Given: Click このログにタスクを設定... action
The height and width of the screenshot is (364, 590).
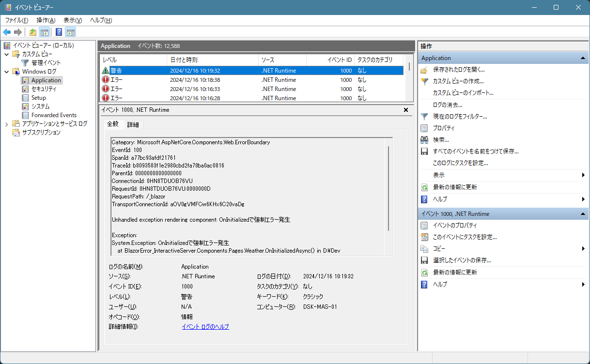Looking at the screenshot, I should [x=461, y=163].
